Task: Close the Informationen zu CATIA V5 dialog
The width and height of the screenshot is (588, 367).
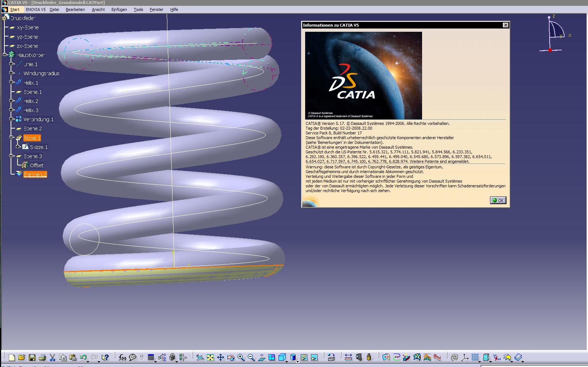Action: click(x=505, y=25)
